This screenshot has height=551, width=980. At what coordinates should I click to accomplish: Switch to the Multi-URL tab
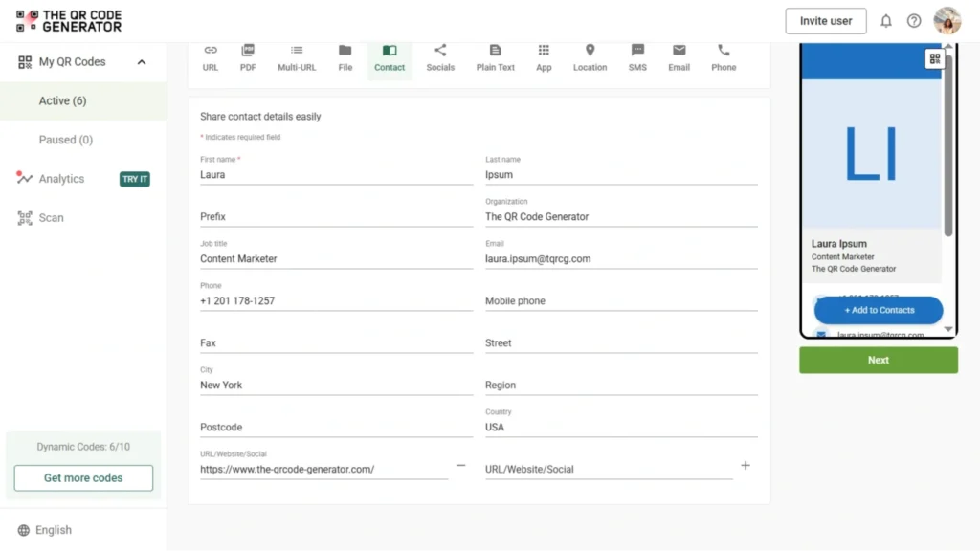[297, 58]
